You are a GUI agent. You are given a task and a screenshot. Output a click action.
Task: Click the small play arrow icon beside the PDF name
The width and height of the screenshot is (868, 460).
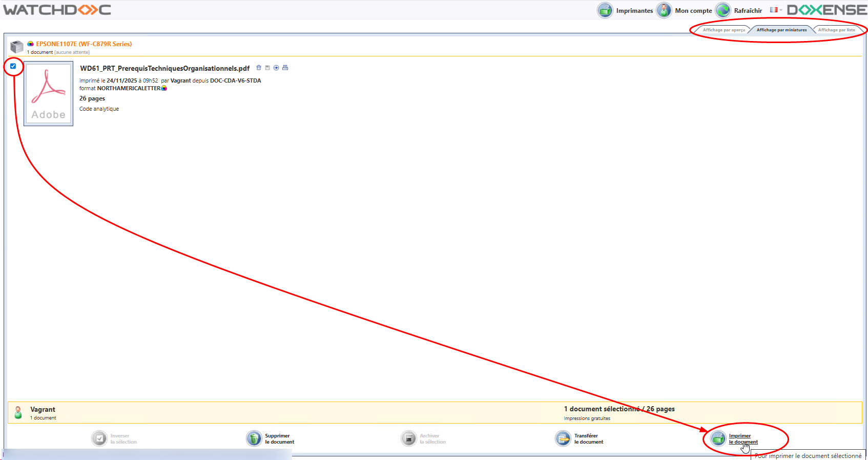pos(276,68)
